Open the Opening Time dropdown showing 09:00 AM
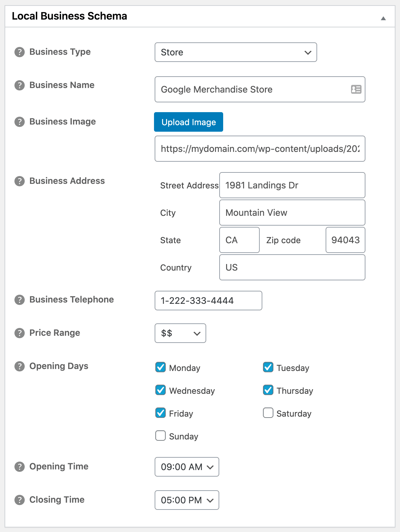Image resolution: width=400 pixels, height=532 pixels. (187, 467)
